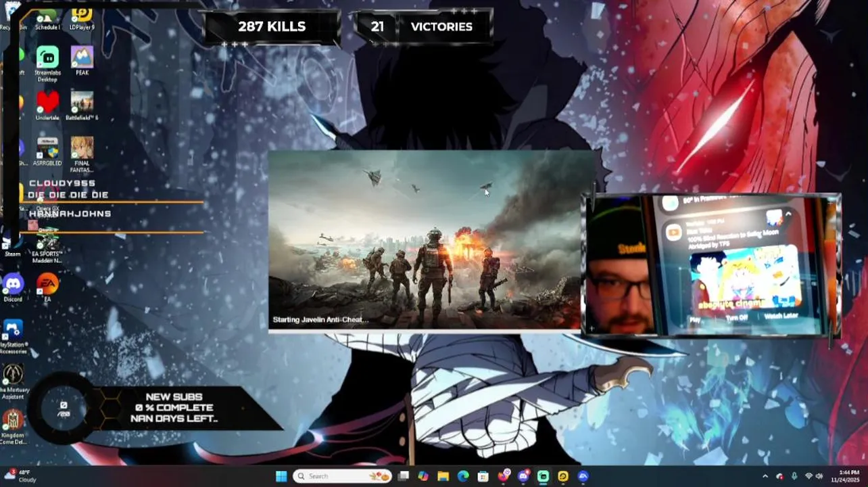Viewport: 868px width, 487px height.
Task: Click the webcam overlay video
Action: coord(711,264)
